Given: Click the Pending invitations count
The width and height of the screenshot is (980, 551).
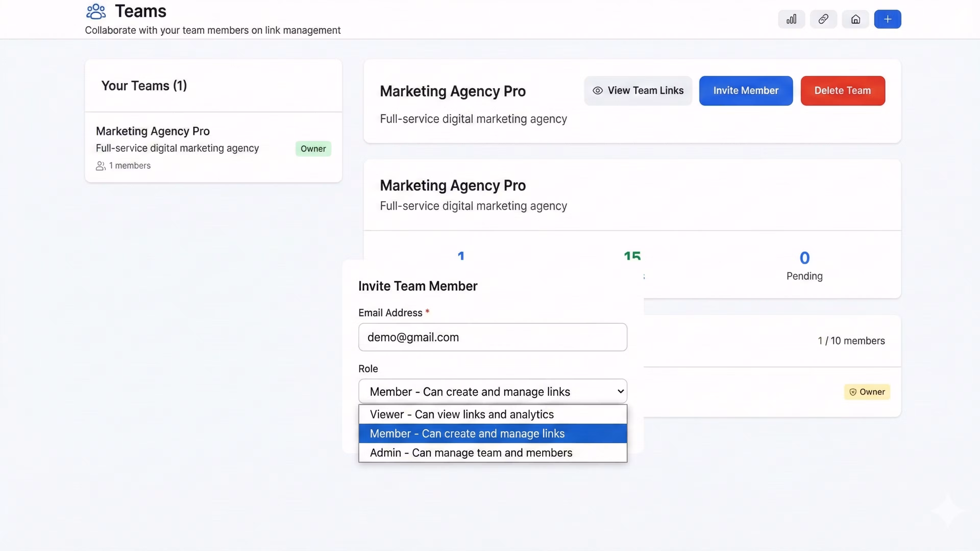Looking at the screenshot, I should 804,258.
